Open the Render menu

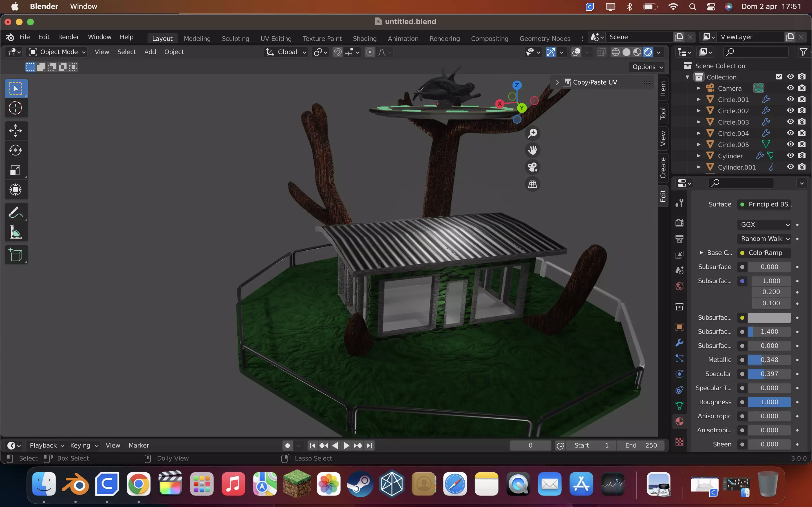click(69, 37)
